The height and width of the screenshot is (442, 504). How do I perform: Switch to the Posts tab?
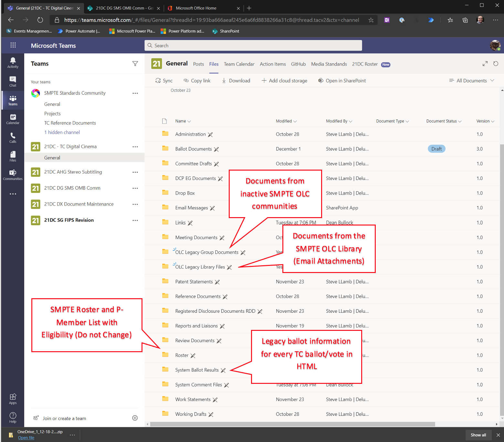(x=198, y=64)
